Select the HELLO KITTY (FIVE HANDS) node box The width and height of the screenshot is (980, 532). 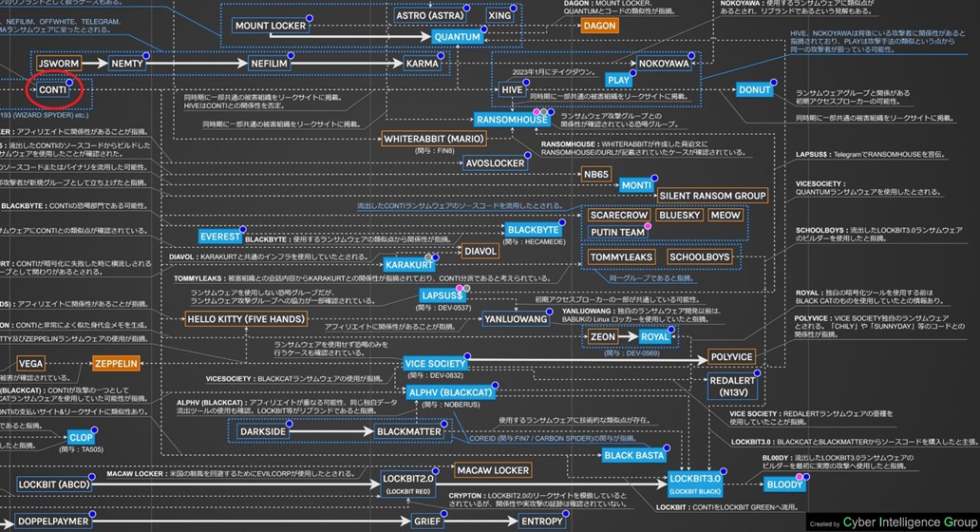click(x=246, y=319)
